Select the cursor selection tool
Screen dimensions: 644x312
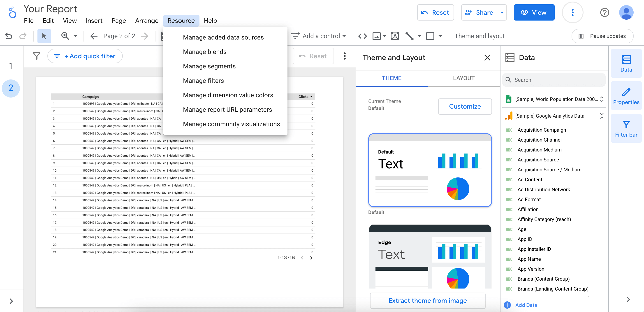[44, 36]
